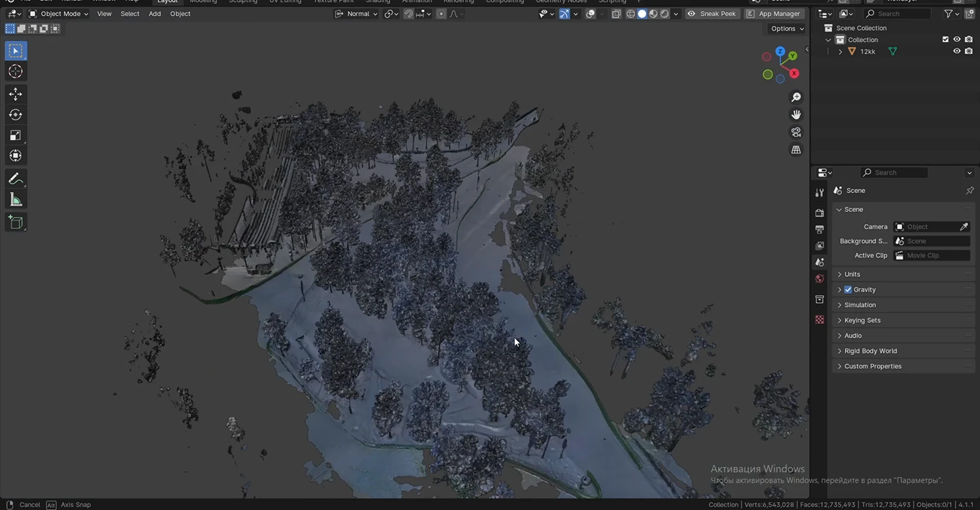Pin the Scene properties panel

pos(970,191)
